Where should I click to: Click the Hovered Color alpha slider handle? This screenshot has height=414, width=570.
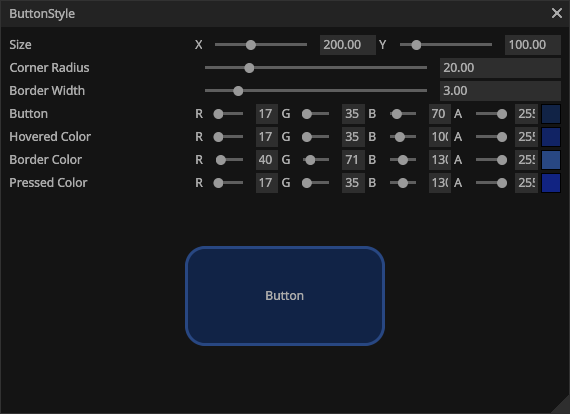coord(502,137)
